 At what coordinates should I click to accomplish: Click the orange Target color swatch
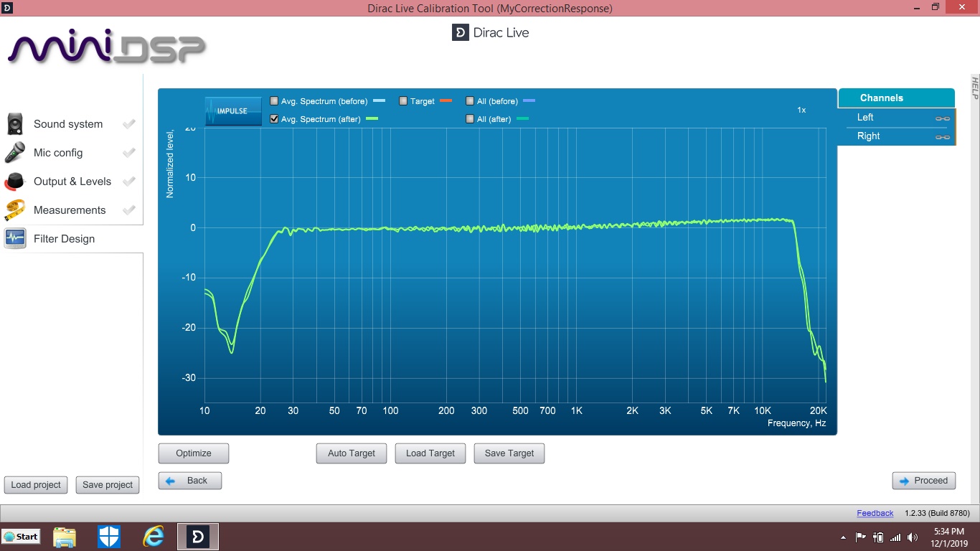[x=446, y=101]
